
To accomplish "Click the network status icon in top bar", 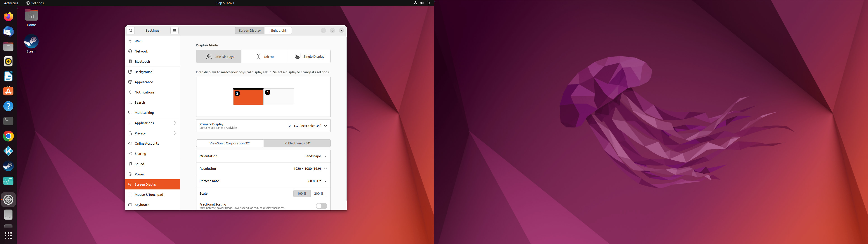I will [x=415, y=3].
